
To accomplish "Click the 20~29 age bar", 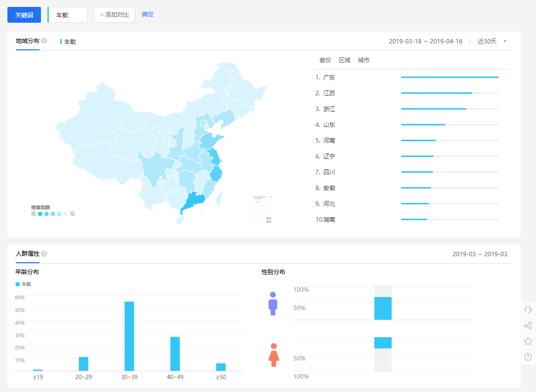I will tap(83, 364).
